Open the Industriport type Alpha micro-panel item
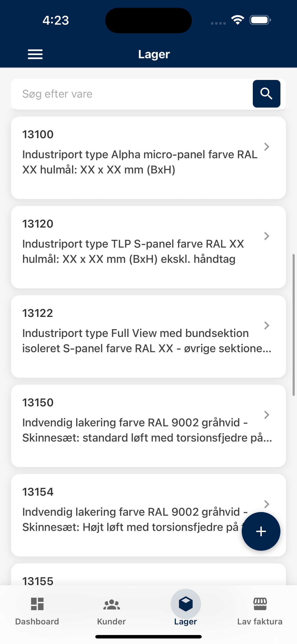The image size is (297, 644). pyautogui.click(x=140, y=162)
